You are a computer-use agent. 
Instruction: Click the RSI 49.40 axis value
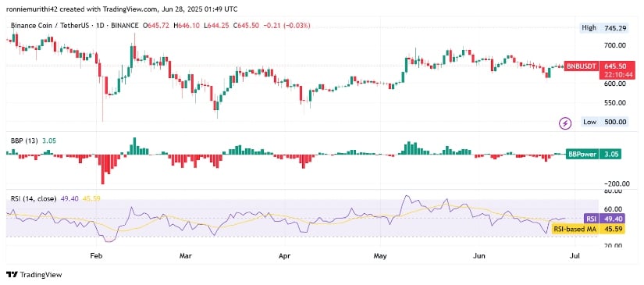(612, 219)
